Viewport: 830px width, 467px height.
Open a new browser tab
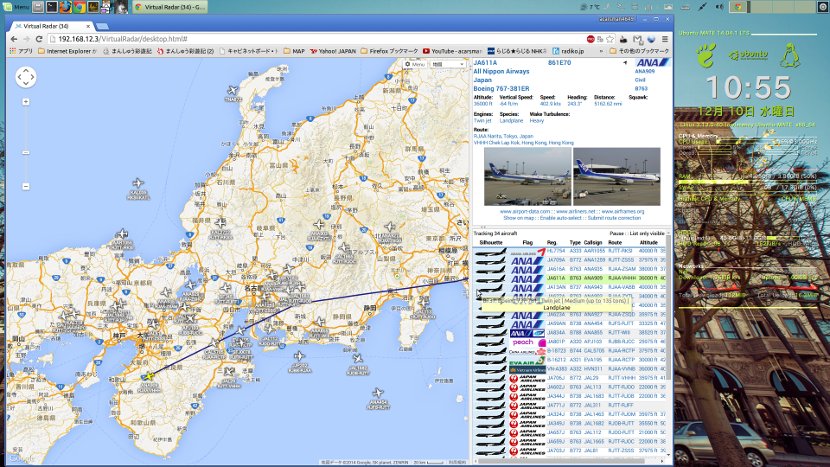[x=102, y=26]
